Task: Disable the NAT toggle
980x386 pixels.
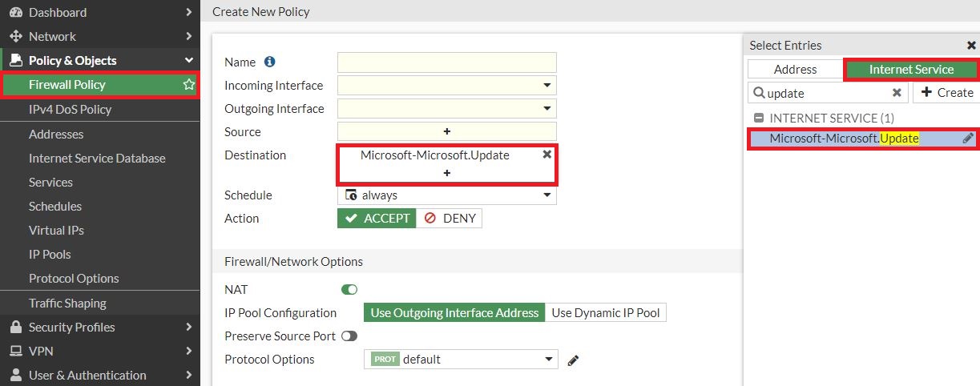Action: (349, 289)
